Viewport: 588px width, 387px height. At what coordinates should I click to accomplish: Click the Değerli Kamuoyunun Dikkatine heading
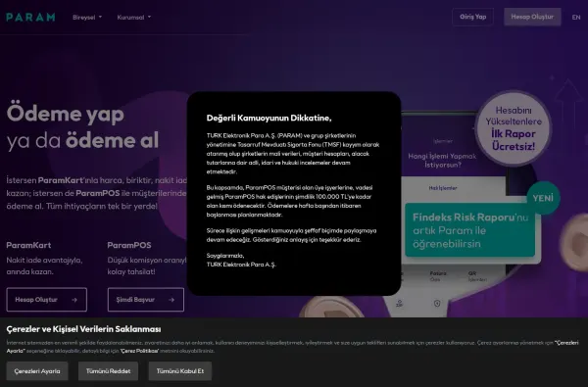(269, 119)
